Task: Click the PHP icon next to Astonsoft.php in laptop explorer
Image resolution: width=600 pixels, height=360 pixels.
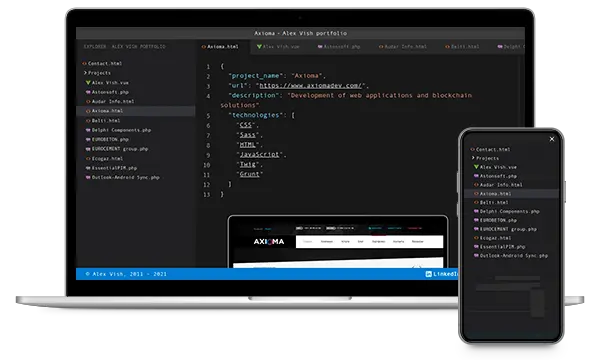Action: point(88,92)
